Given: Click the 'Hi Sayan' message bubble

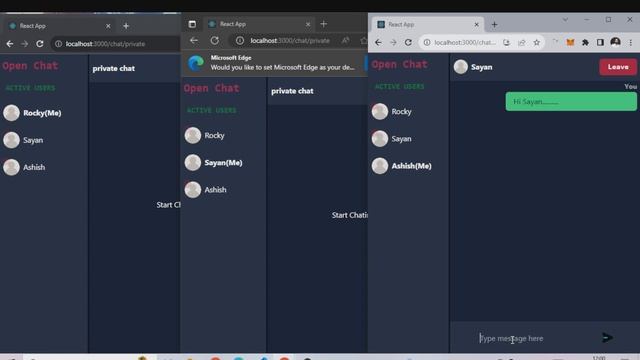Looking at the screenshot, I should tap(571, 102).
